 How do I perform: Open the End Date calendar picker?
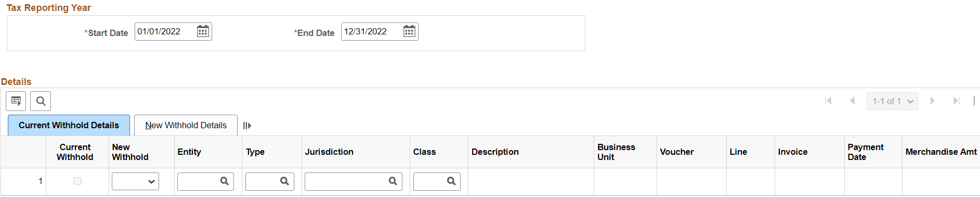coord(409,31)
